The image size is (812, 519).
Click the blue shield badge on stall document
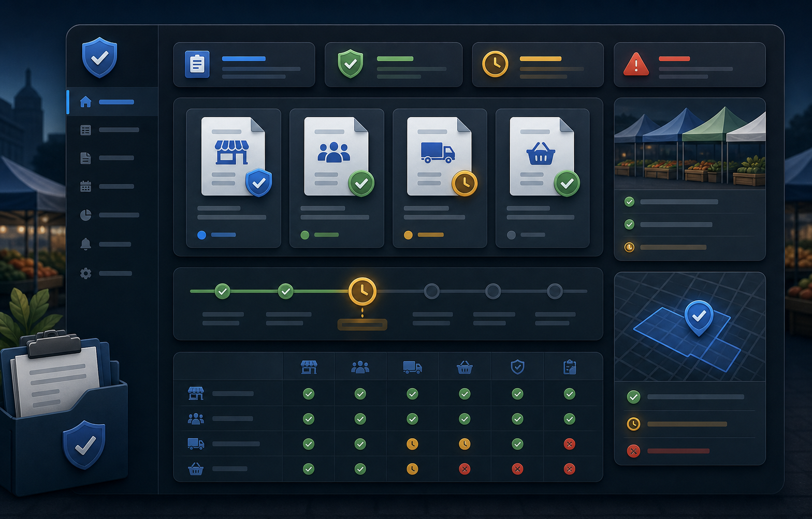(259, 183)
